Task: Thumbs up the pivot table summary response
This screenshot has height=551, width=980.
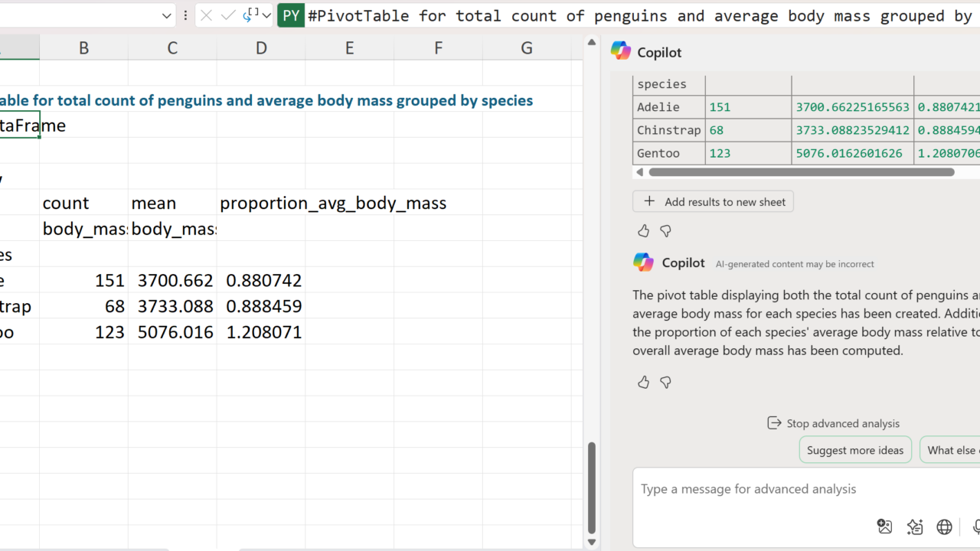Action: (x=643, y=382)
